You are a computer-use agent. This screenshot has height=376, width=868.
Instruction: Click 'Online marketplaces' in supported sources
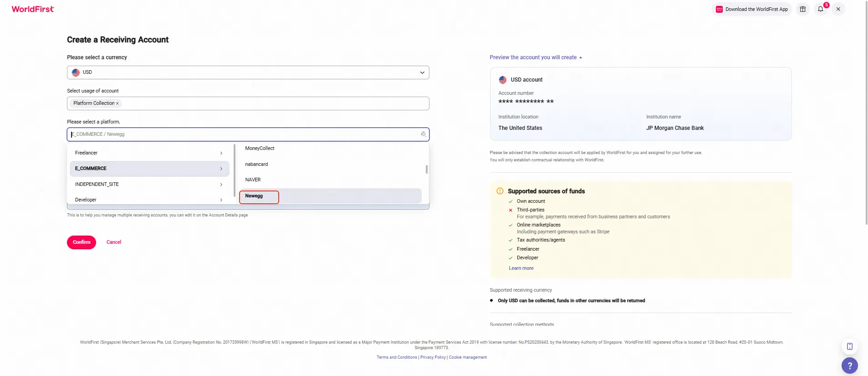click(x=539, y=225)
